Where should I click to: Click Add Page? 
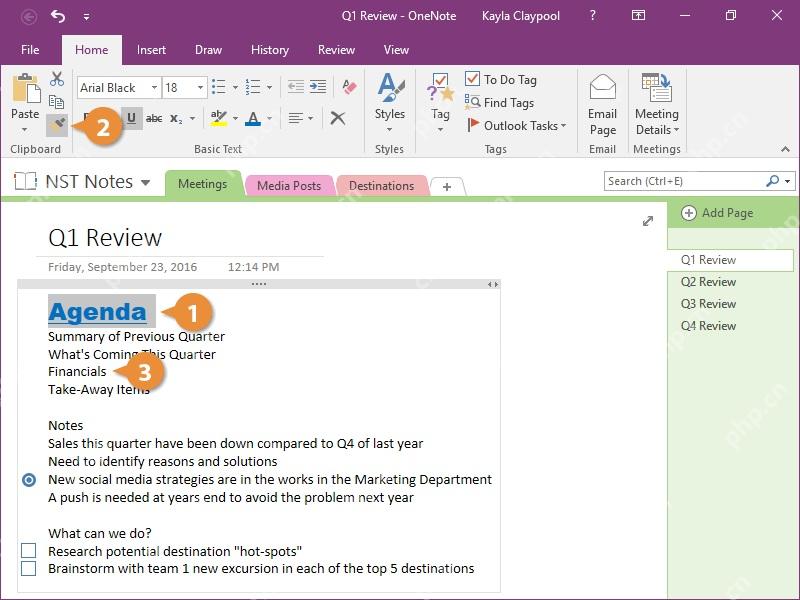pos(718,213)
